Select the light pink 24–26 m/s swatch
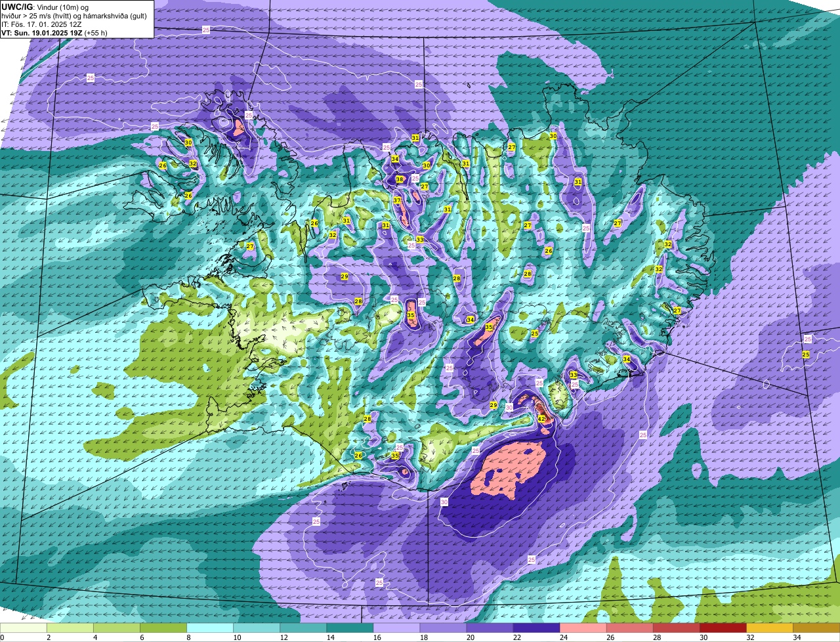The image size is (840, 642). click(583, 628)
